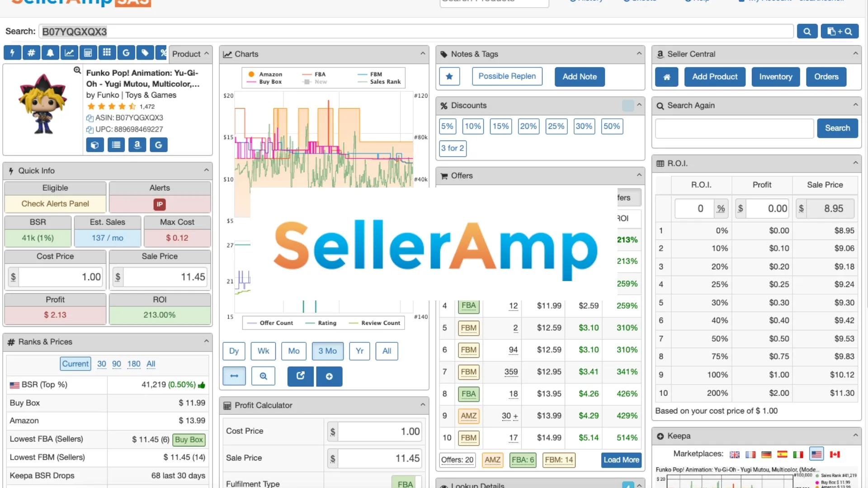Copy the ASIN using the copy icon
Viewport: 868px width, 488px height.
click(90, 118)
